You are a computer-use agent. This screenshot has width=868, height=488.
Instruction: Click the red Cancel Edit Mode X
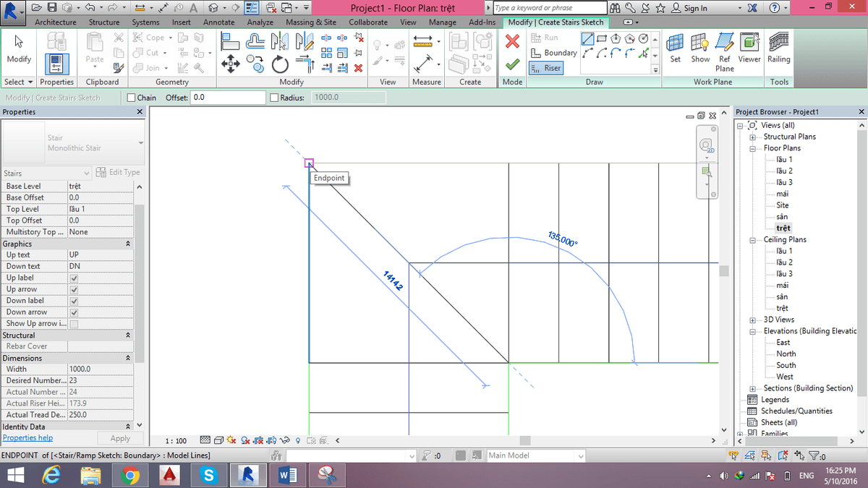point(512,42)
